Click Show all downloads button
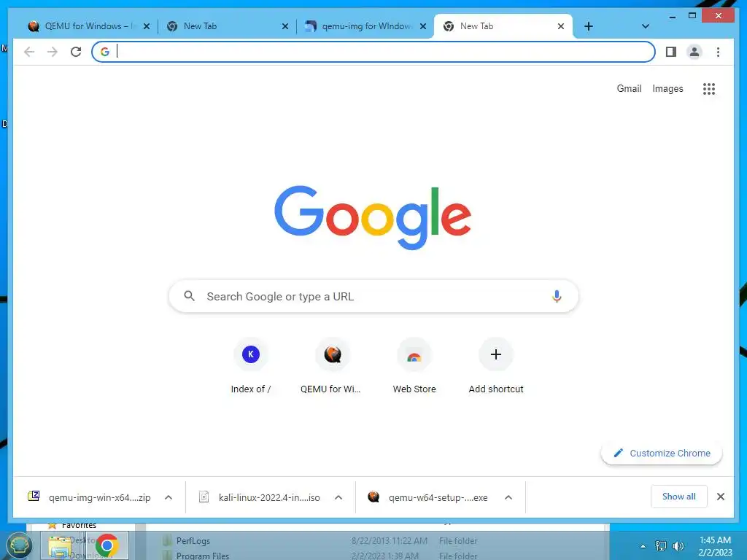Screen dimensions: 747x560 (x=679, y=497)
